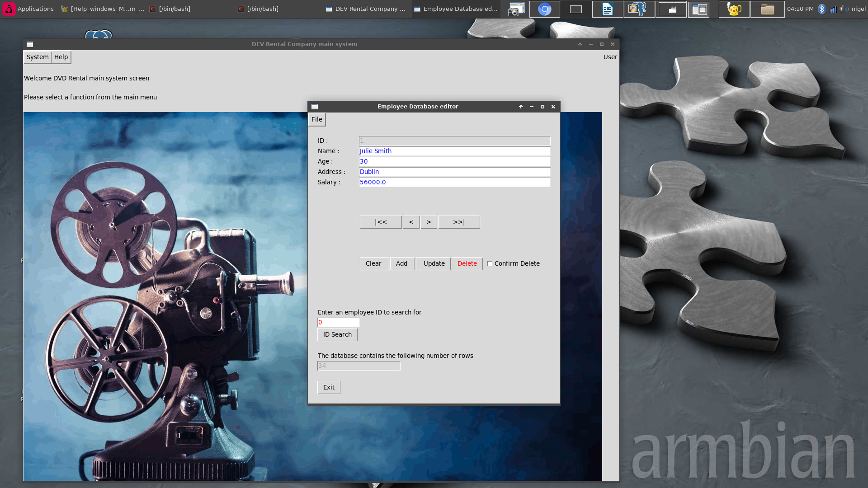
Task: Click the Bluetooth tray icon
Action: pos(821,9)
